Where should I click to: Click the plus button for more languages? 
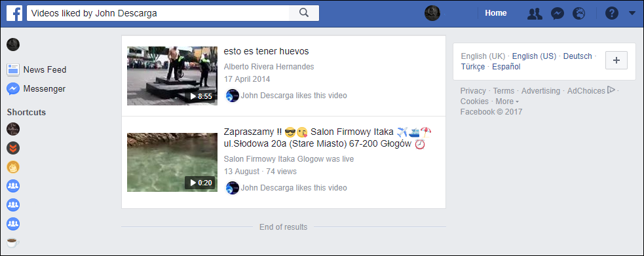click(616, 60)
